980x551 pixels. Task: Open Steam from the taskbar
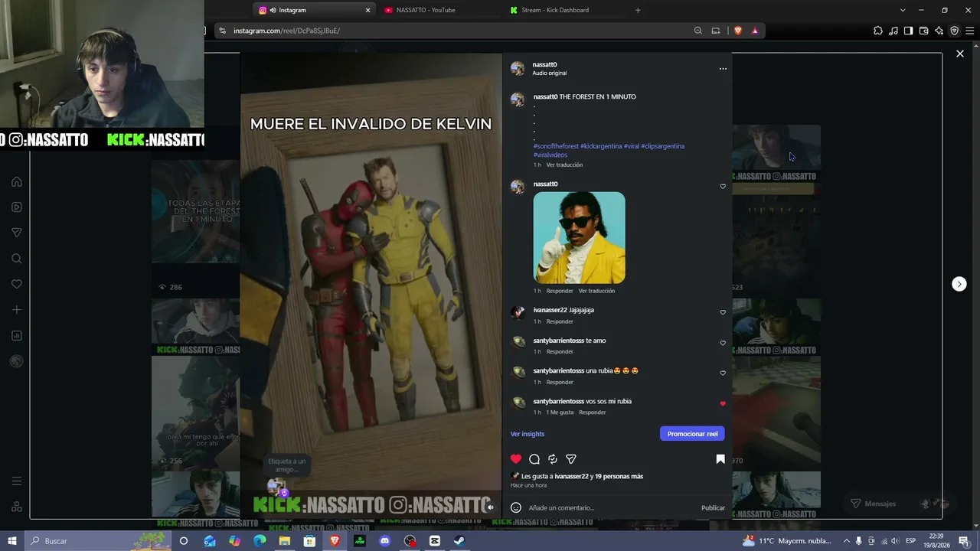click(x=459, y=541)
